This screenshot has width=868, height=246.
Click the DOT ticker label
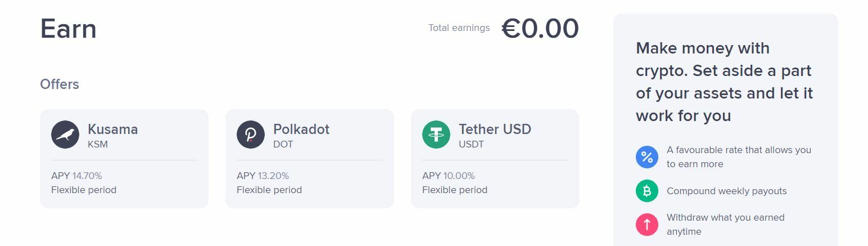283,144
